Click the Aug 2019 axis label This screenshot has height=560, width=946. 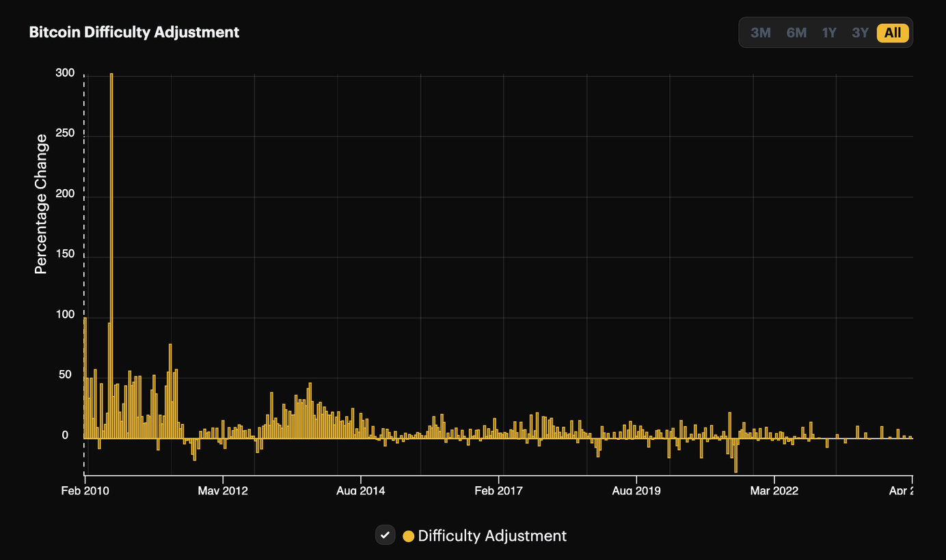pos(636,490)
